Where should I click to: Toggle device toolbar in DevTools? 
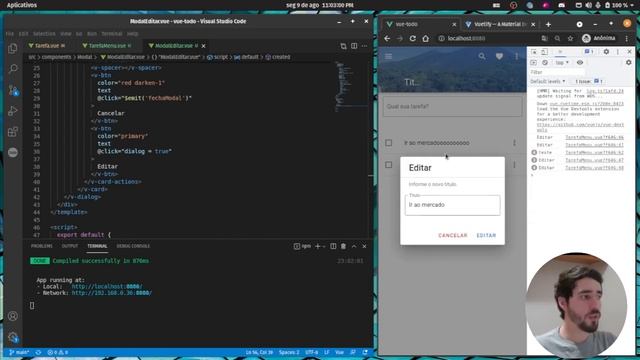click(x=544, y=52)
